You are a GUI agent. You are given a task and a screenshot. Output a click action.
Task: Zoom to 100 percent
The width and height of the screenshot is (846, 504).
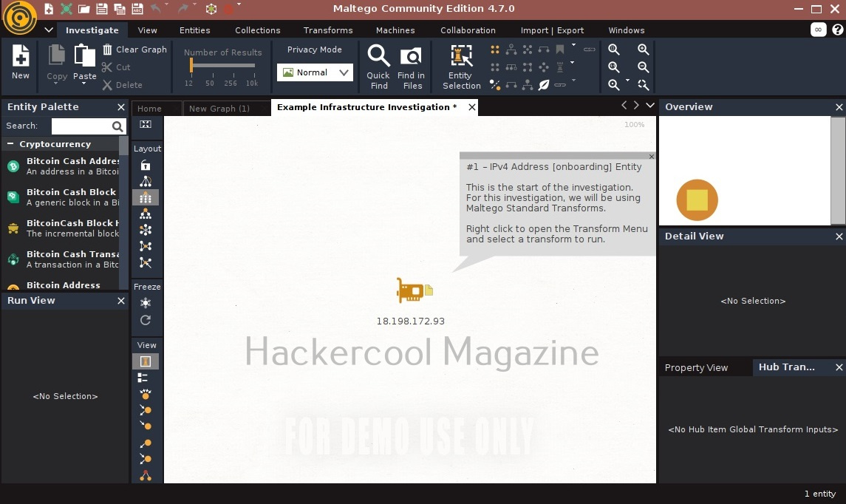click(x=613, y=67)
